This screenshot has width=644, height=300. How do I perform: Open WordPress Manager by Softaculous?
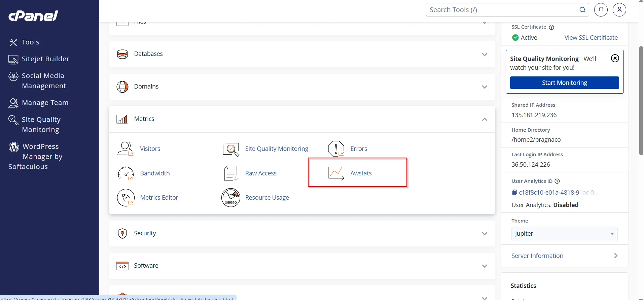click(35, 157)
